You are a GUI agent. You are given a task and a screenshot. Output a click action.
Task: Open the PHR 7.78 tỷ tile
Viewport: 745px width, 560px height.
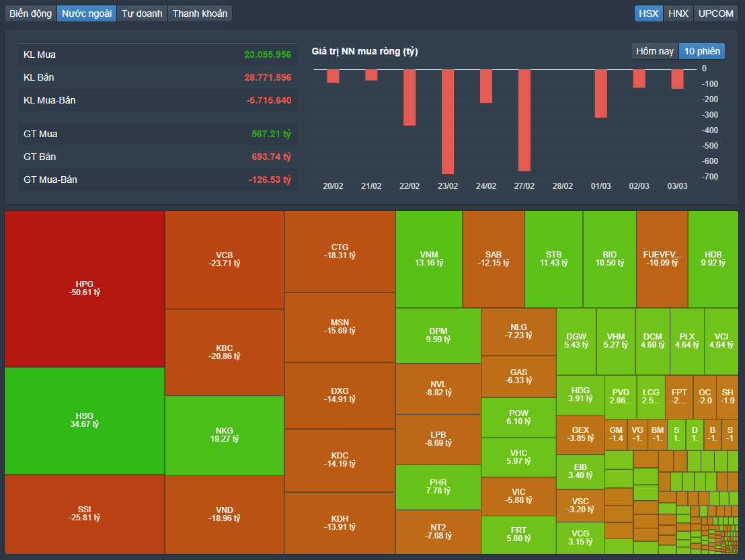438,487
